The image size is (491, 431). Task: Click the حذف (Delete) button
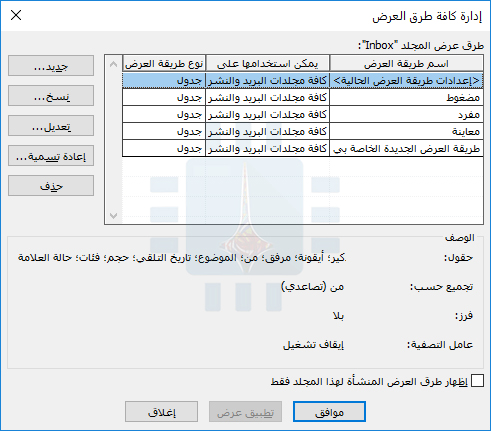click(51, 186)
